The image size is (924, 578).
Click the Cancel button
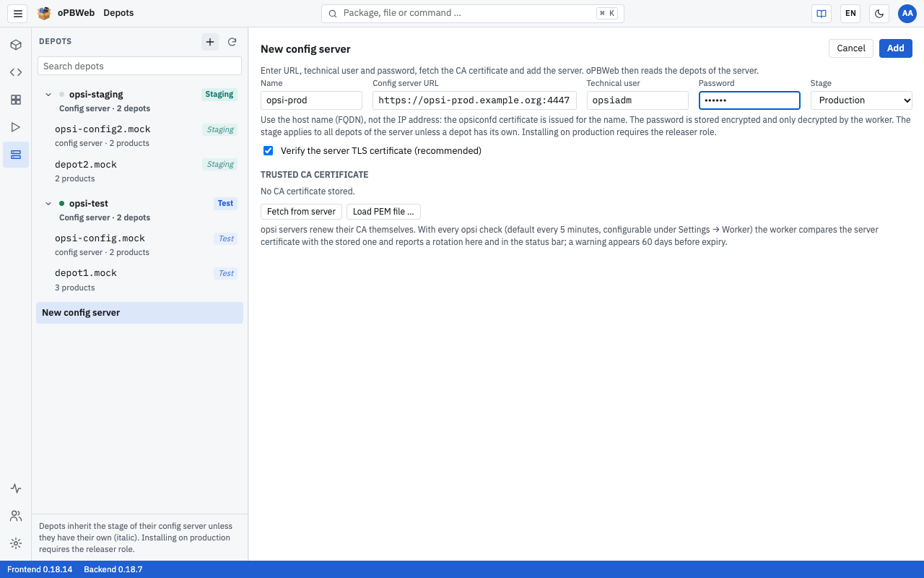(x=851, y=48)
